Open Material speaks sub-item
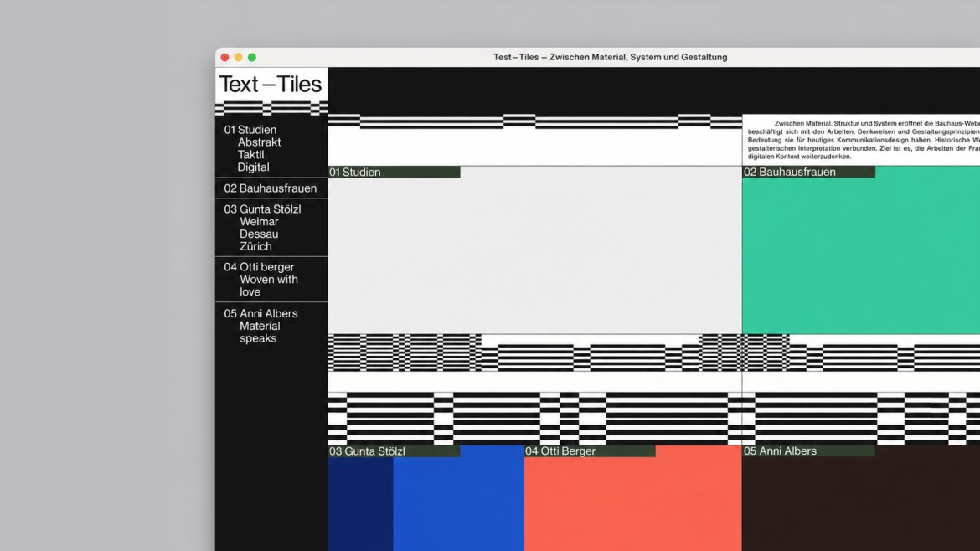Viewport: 980px width, 551px height. pyautogui.click(x=260, y=332)
